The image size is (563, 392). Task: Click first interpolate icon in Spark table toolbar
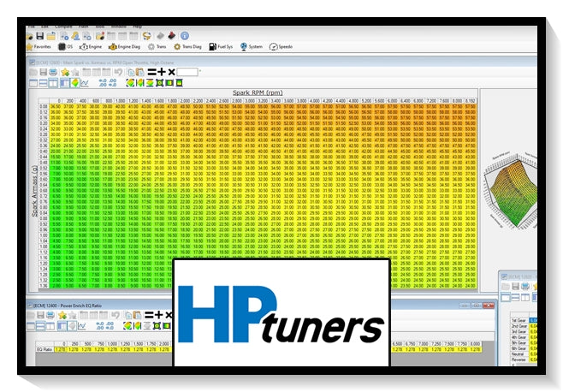130,83
